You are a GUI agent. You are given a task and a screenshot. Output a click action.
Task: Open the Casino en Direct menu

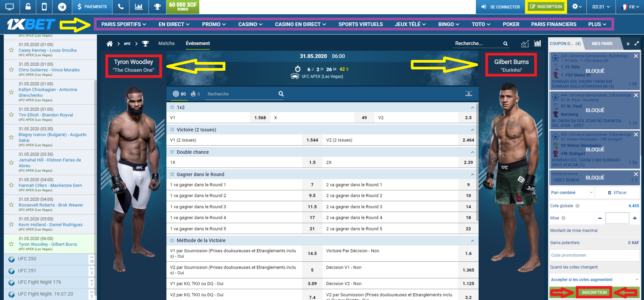coord(300,24)
